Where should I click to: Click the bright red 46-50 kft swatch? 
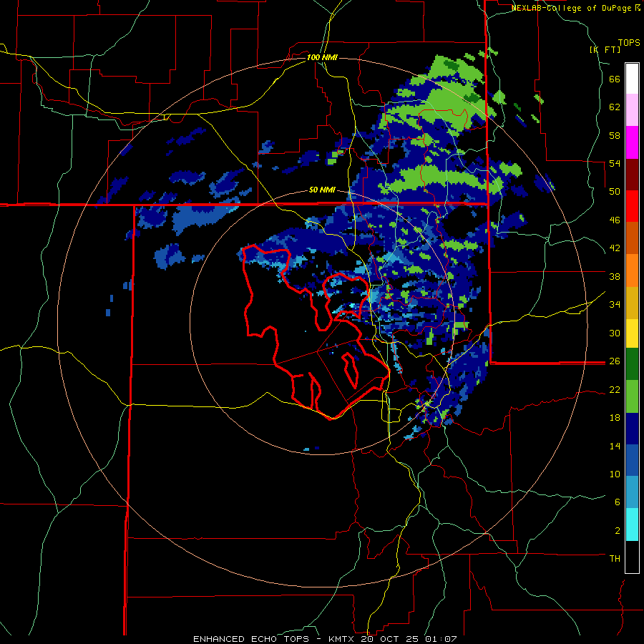[632, 206]
